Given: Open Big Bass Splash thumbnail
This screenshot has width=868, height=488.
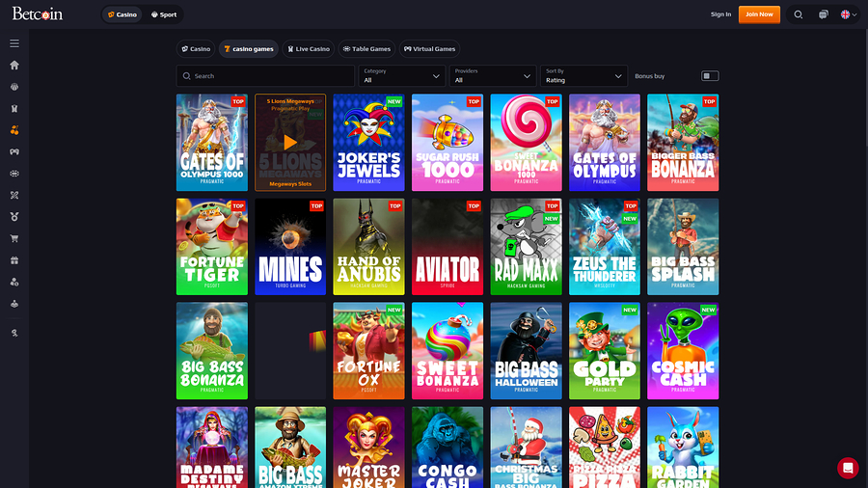Looking at the screenshot, I should (683, 247).
